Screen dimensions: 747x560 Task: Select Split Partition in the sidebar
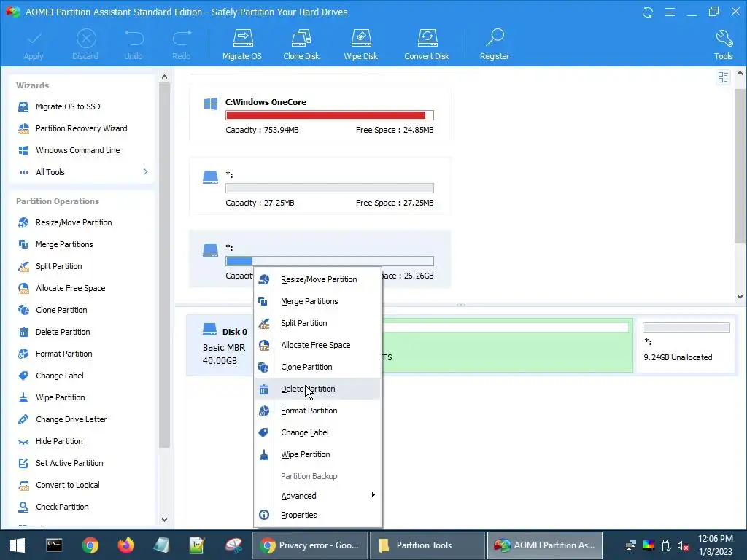(58, 266)
